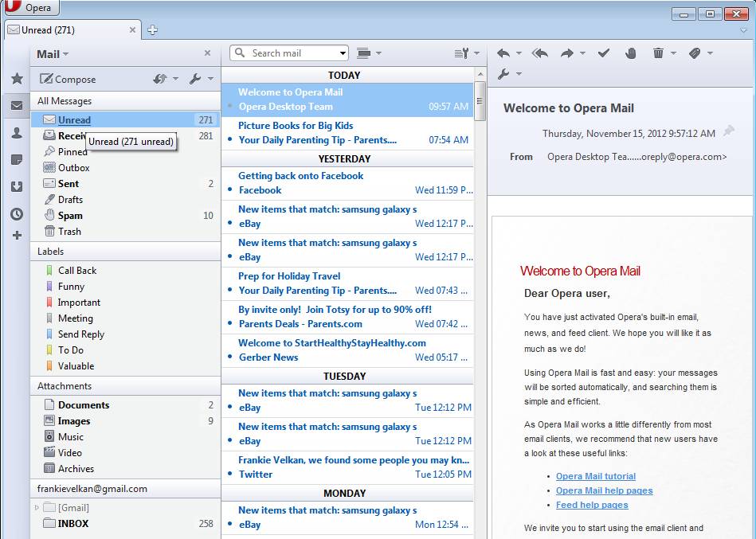Open the list layout dropdown arrow
The image size is (756, 539).
tap(378, 53)
